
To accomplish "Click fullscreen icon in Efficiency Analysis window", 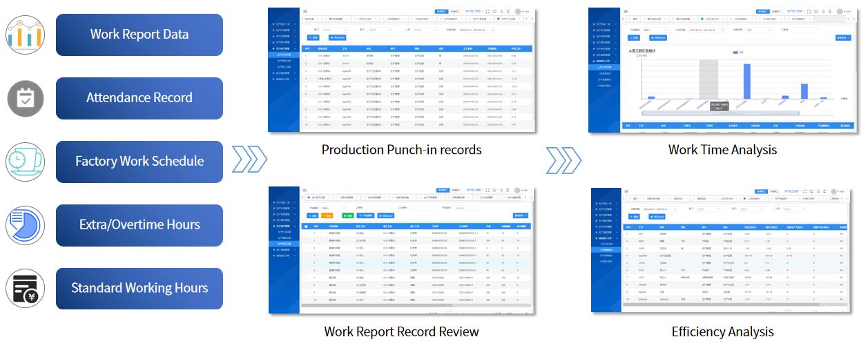I will (804, 191).
